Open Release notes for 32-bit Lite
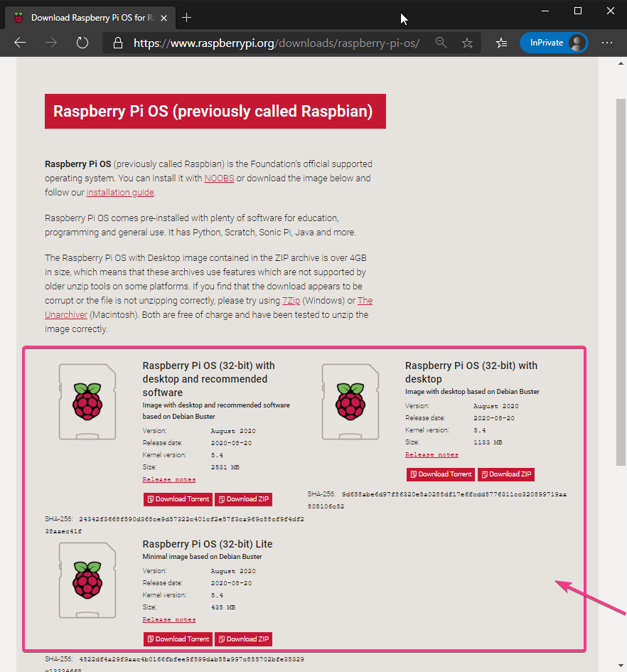The width and height of the screenshot is (627, 672). pos(169,619)
